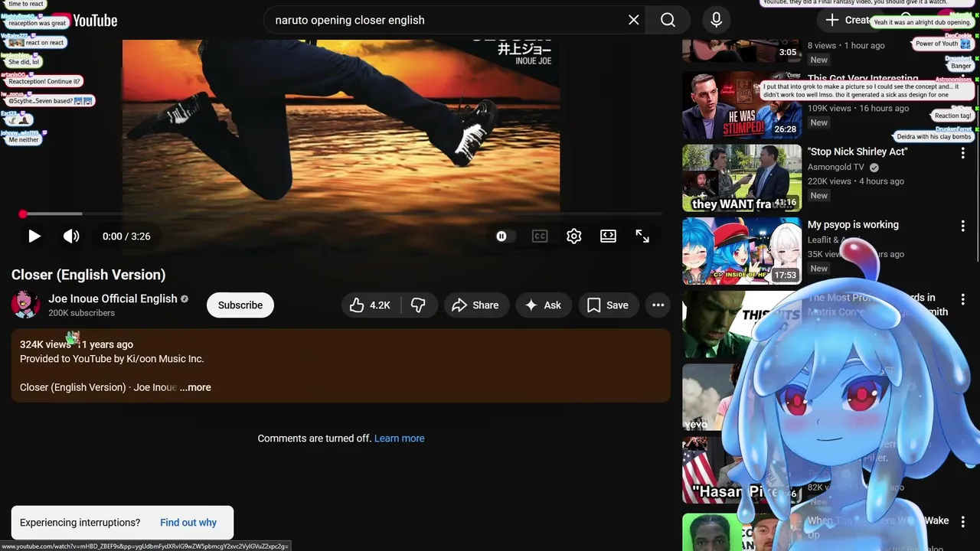Click the video progress bar
The width and height of the screenshot is (980, 551).
pos(341,214)
